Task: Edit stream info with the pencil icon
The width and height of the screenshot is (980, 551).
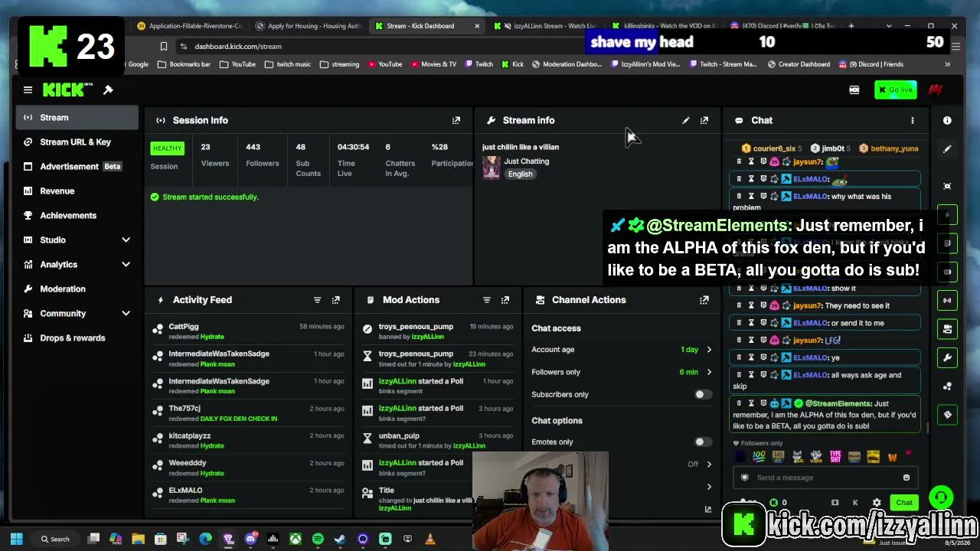Action: tap(686, 120)
